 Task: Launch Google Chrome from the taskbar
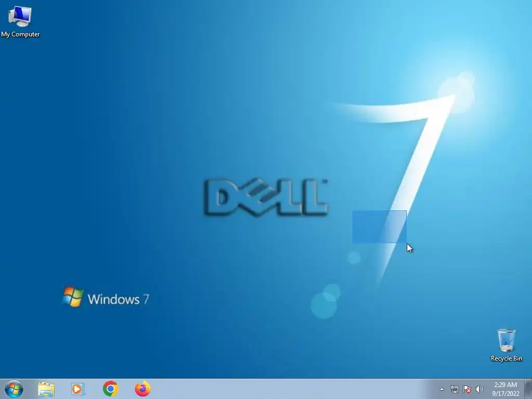pyautogui.click(x=110, y=389)
